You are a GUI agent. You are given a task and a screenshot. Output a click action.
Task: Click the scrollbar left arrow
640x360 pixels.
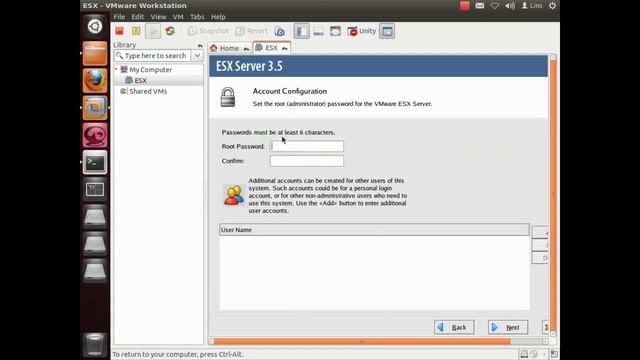coord(211,342)
